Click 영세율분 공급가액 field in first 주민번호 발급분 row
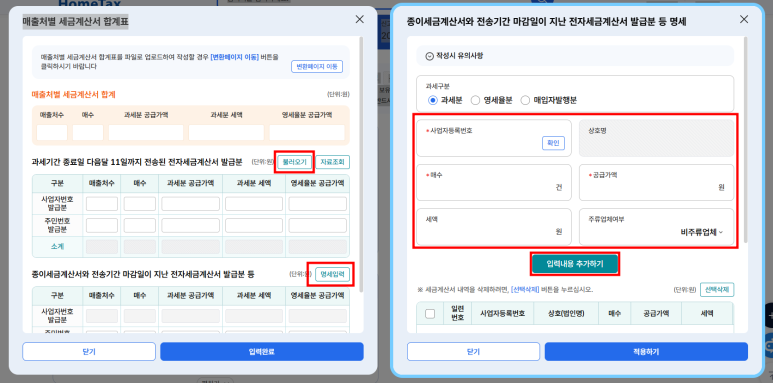 [x=317, y=225]
